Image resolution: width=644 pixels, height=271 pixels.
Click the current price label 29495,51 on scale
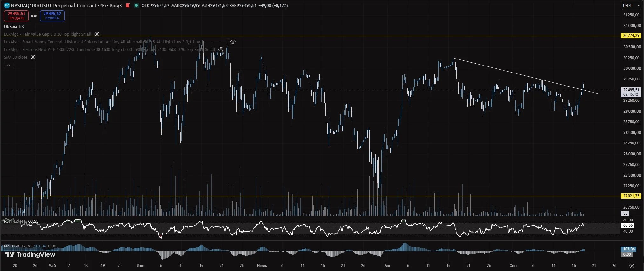pyautogui.click(x=631, y=90)
